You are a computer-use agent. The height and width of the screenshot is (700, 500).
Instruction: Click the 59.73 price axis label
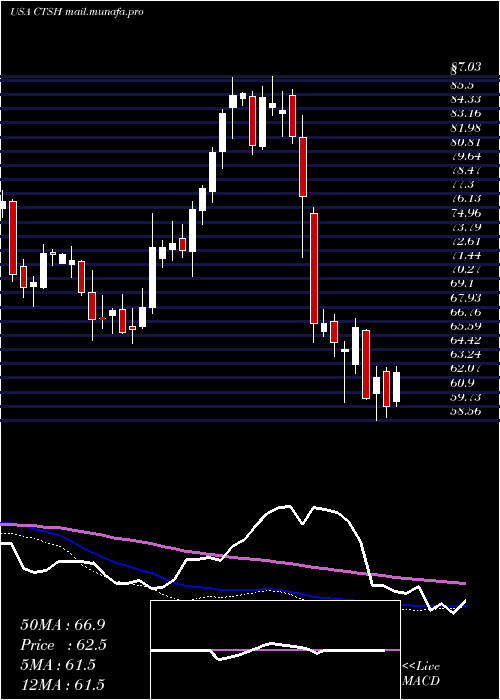tap(465, 397)
